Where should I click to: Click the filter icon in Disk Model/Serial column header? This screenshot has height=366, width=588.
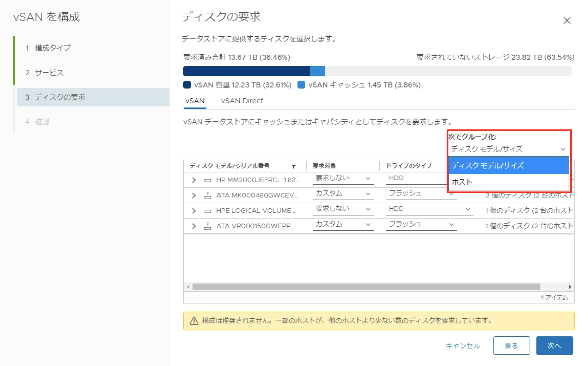point(294,166)
